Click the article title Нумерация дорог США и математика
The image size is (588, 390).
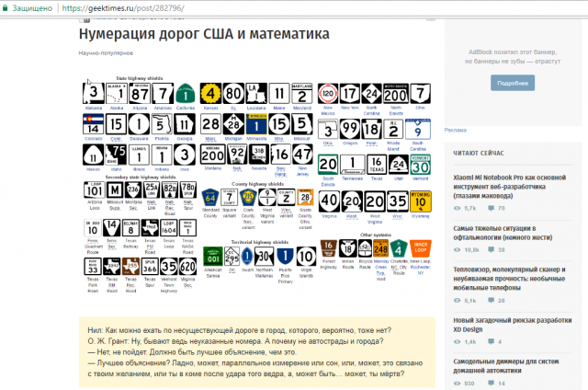click(x=204, y=34)
